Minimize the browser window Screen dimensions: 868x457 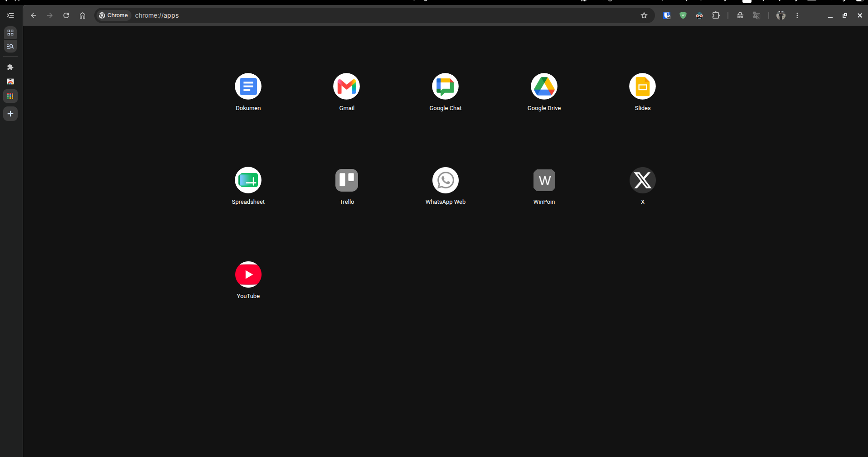(x=830, y=15)
